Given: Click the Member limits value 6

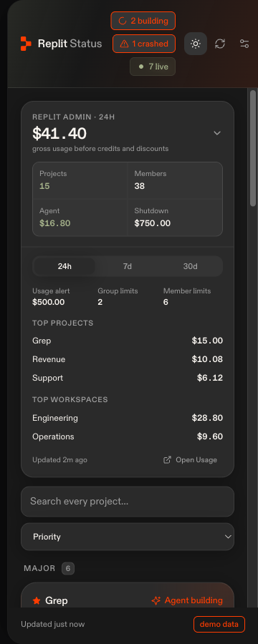Looking at the screenshot, I should (166, 302).
